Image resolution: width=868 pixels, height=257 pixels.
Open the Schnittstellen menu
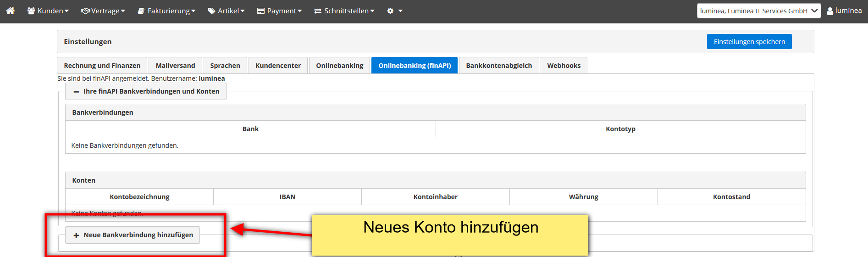click(x=344, y=11)
